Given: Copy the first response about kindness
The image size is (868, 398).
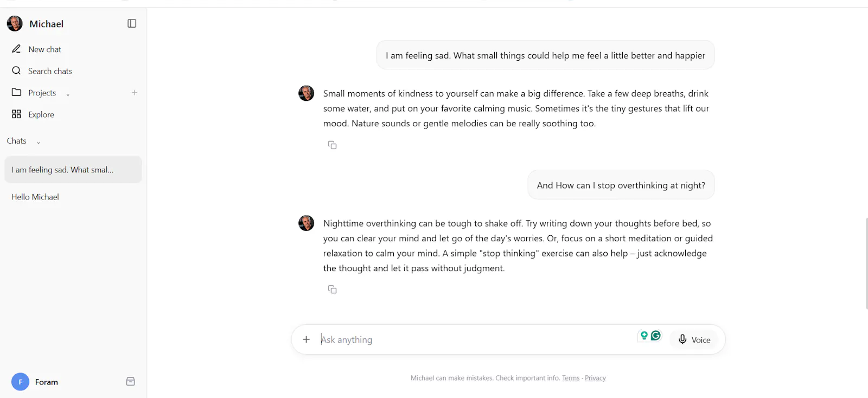Looking at the screenshot, I should [x=332, y=145].
